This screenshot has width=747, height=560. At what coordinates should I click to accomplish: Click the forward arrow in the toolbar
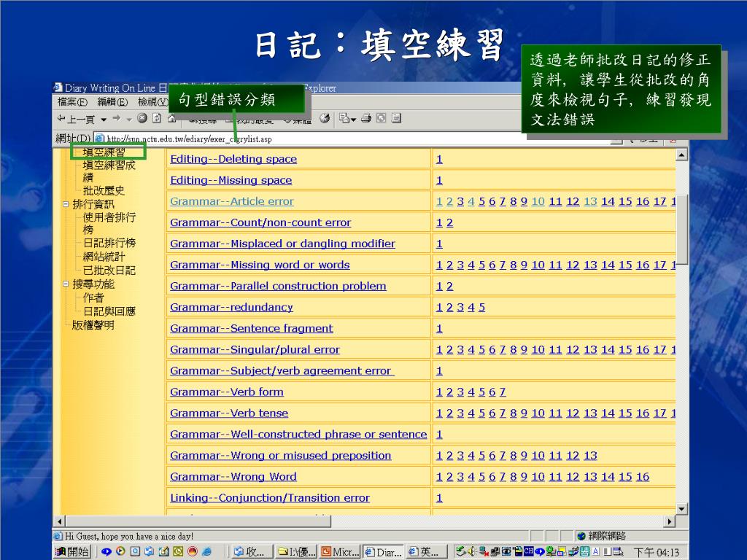[117, 118]
